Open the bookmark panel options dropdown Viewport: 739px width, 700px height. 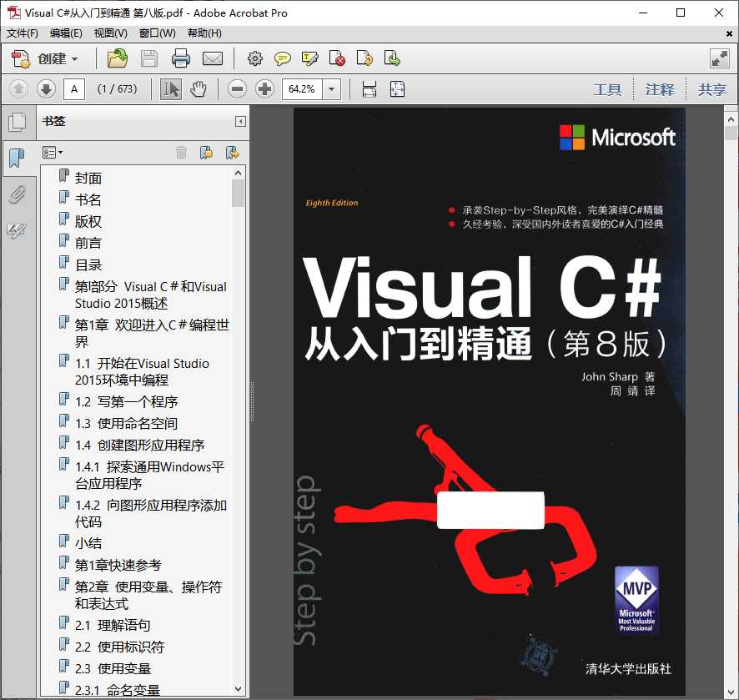pyautogui.click(x=52, y=152)
